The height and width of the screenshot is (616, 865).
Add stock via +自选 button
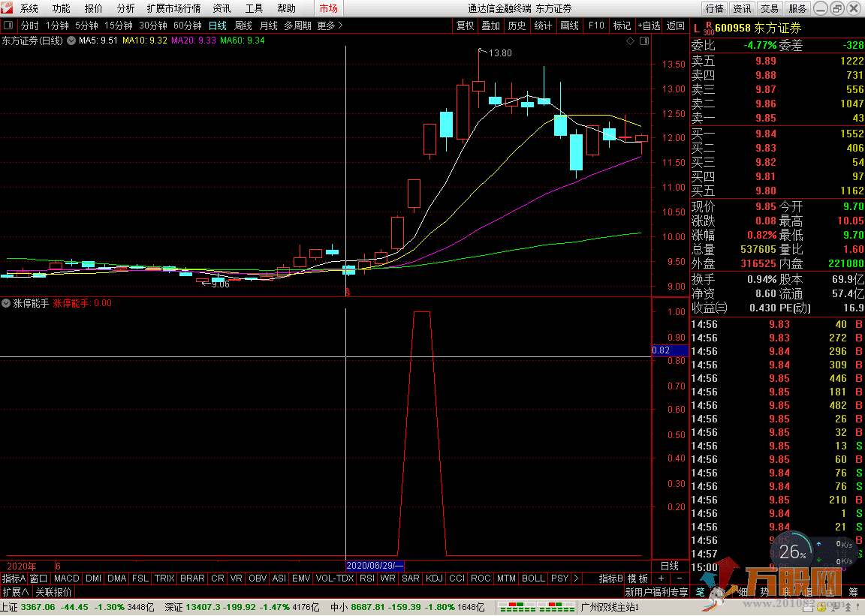tap(649, 26)
